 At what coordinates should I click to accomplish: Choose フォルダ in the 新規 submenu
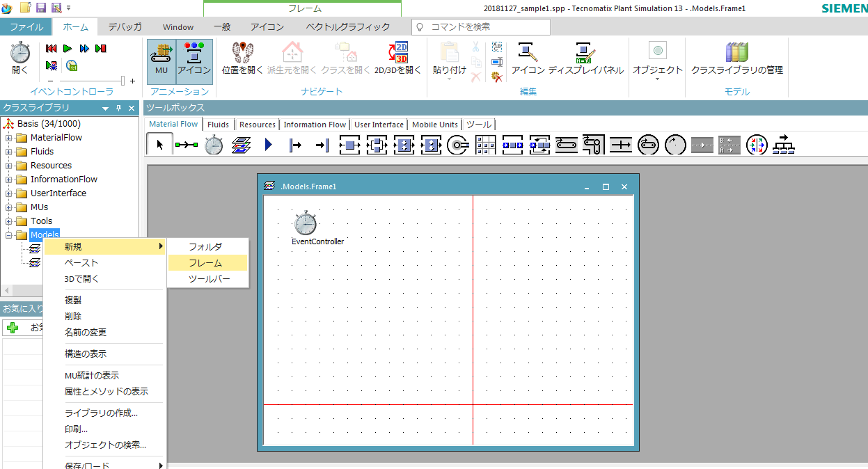(207, 247)
